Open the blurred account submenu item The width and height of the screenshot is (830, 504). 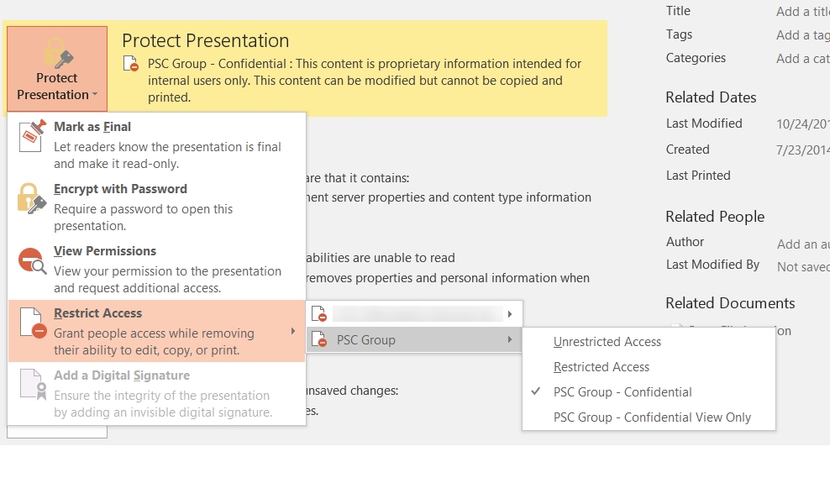[x=414, y=314]
